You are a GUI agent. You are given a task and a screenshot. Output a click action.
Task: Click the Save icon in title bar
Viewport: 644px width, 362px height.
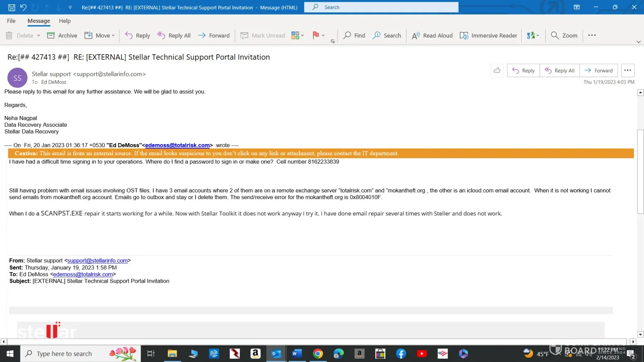(12, 7)
